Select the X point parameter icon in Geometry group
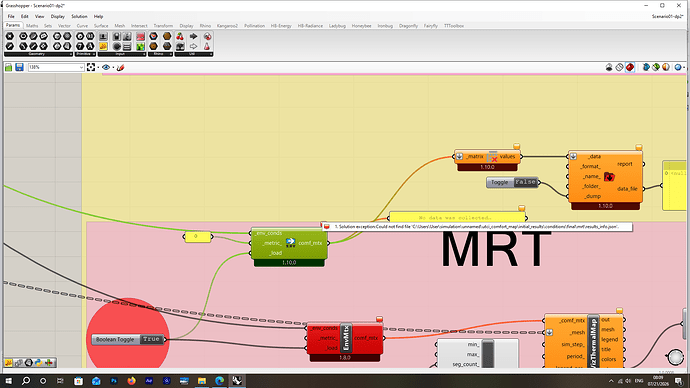This screenshot has width=690, height=388. coord(10,36)
